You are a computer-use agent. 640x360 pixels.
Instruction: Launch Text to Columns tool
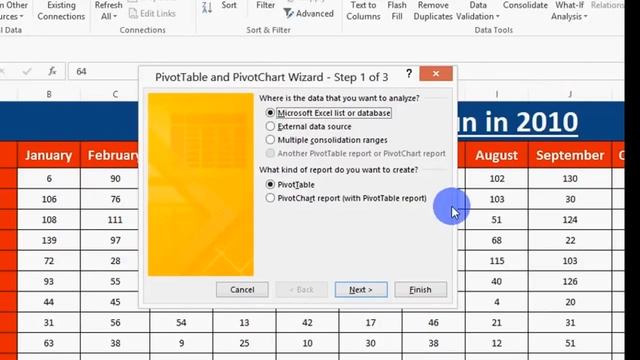(363, 11)
